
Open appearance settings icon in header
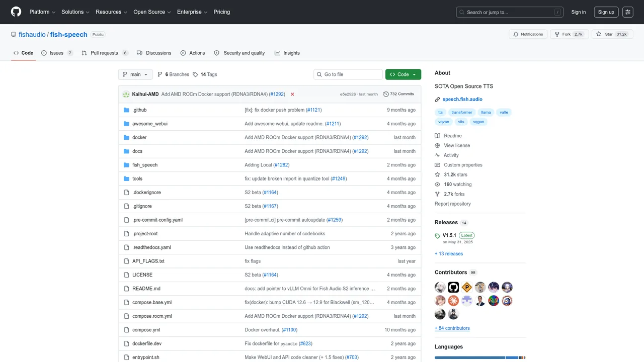point(627,12)
